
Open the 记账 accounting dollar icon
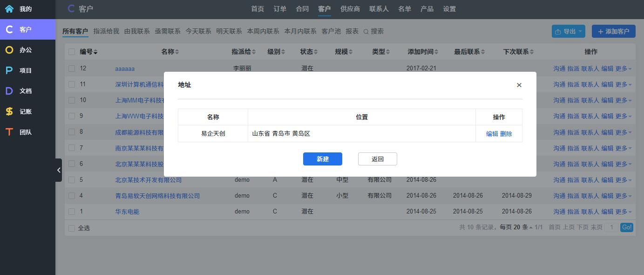coord(9,111)
